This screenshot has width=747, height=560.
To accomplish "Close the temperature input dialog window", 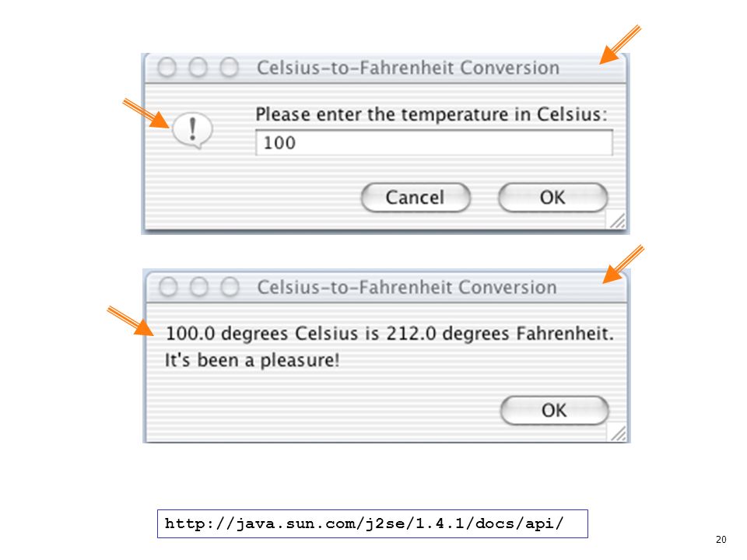I will pos(167,68).
